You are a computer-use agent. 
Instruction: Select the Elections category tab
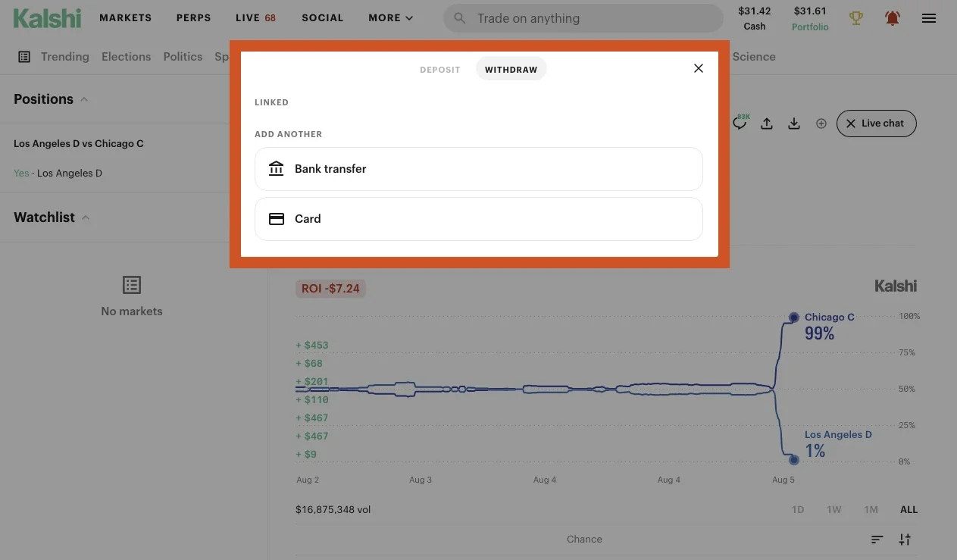(127, 57)
